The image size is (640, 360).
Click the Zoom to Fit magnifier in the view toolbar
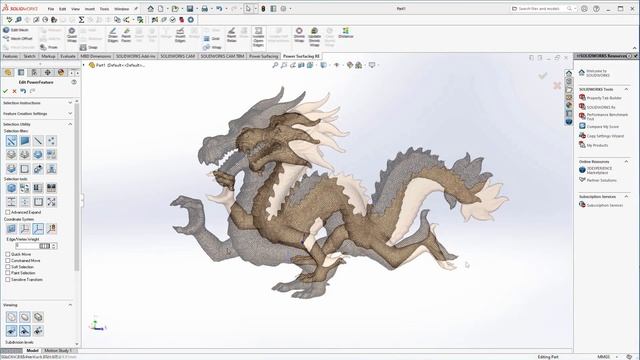(275, 65)
